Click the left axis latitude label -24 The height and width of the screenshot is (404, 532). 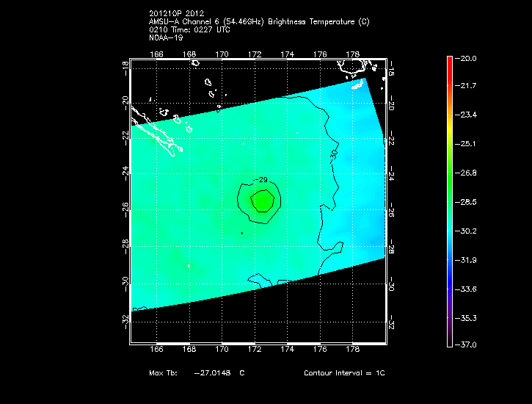[125, 173]
